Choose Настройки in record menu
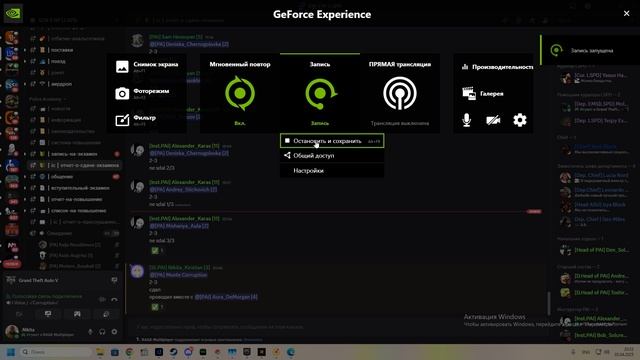This screenshot has height=360, width=640. tap(332, 171)
